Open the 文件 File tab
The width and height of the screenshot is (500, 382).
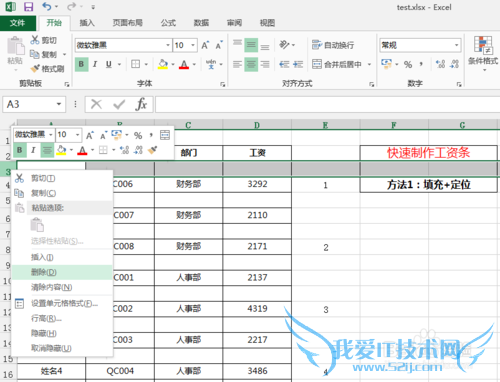pyautogui.click(x=18, y=23)
